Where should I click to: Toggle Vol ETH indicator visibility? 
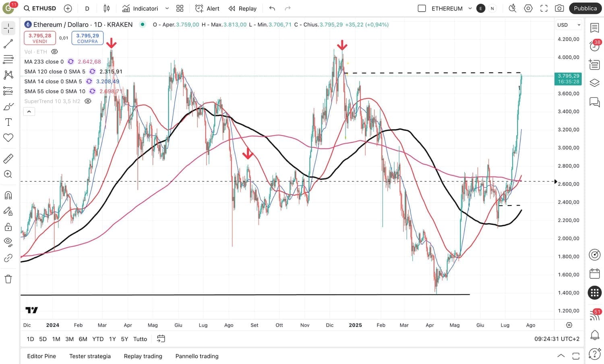(x=55, y=51)
